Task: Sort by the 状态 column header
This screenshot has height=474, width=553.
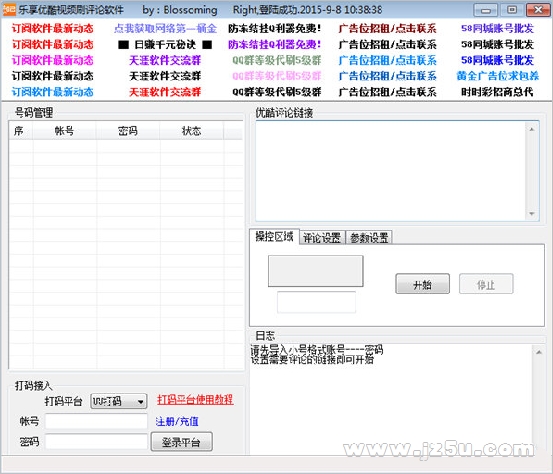Action: click(191, 131)
